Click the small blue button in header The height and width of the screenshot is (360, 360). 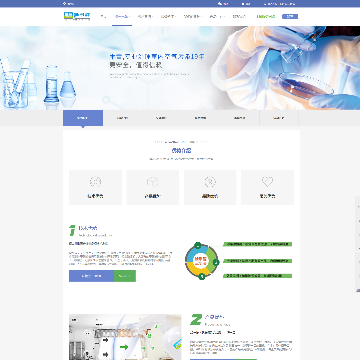tap(290, 16)
